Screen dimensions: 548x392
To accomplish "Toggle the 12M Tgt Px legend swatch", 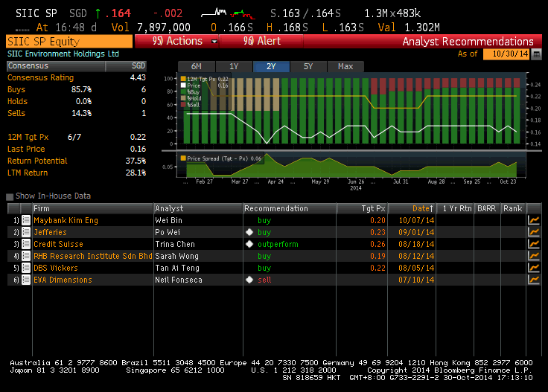I will tap(183, 79).
